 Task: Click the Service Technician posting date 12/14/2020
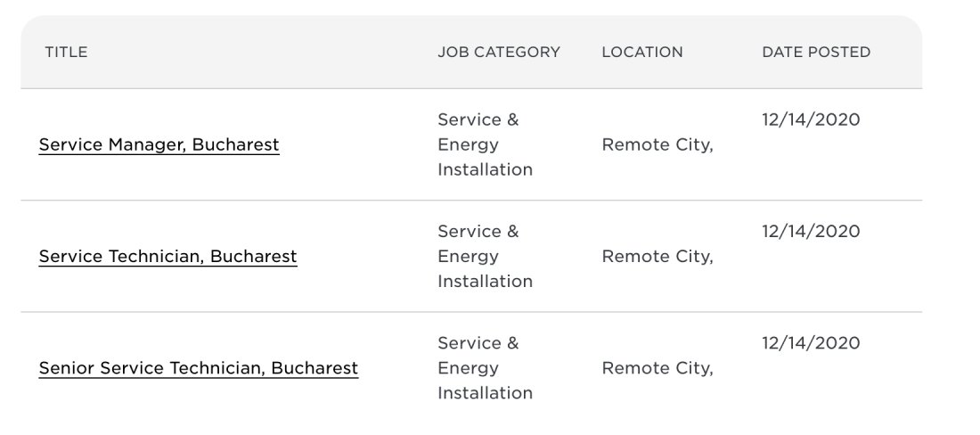coord(811,232)
